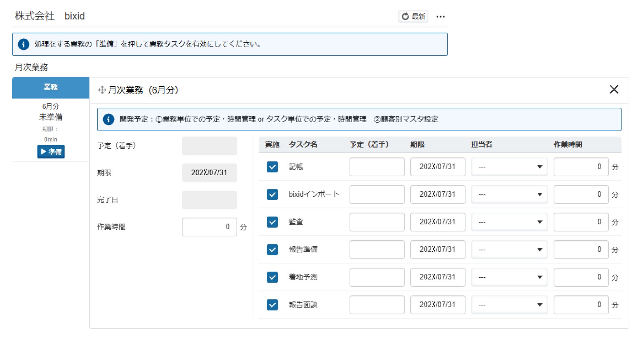Open the 担当者 dropdown for 記帳
Viewport: 644px width, 338px height.
pos(509,167)
